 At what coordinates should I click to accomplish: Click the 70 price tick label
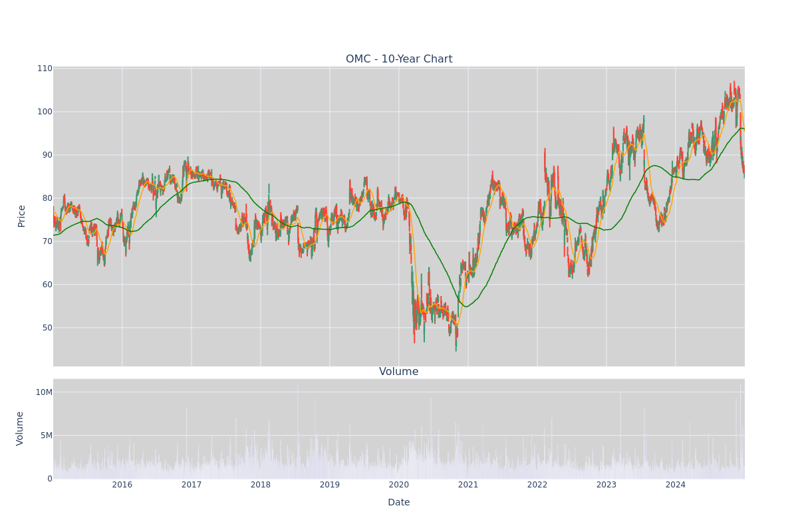(x=47, y=241)
